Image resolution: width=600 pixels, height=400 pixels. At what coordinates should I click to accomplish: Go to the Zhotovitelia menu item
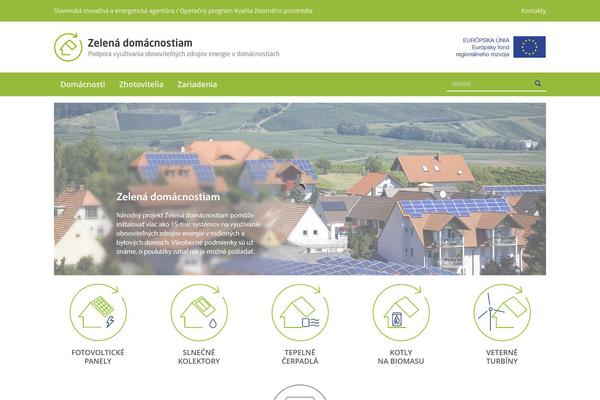coord(141,84)
